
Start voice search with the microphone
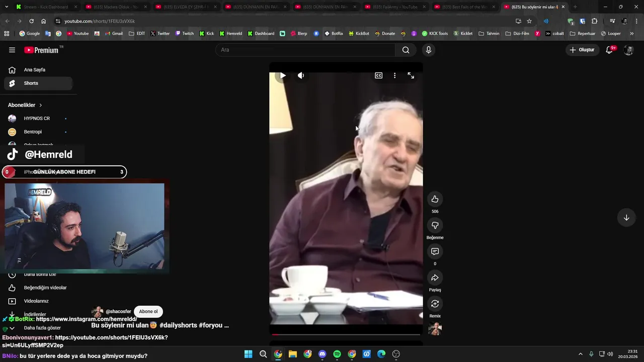(x=429, y=50)
